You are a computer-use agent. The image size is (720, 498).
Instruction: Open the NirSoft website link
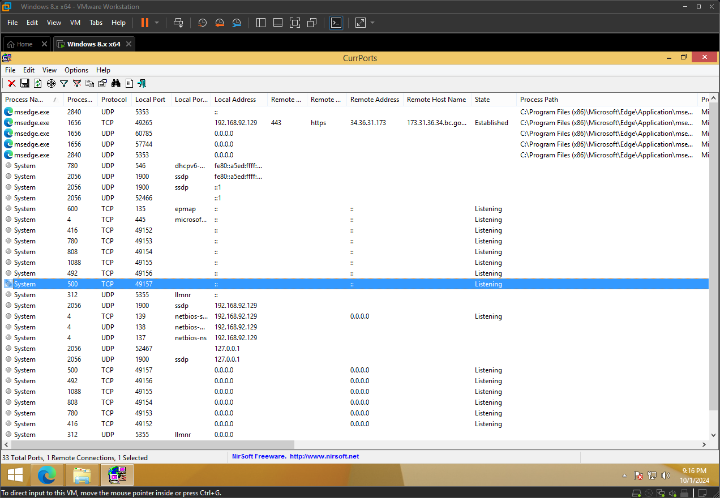click(x=296, y=457)
